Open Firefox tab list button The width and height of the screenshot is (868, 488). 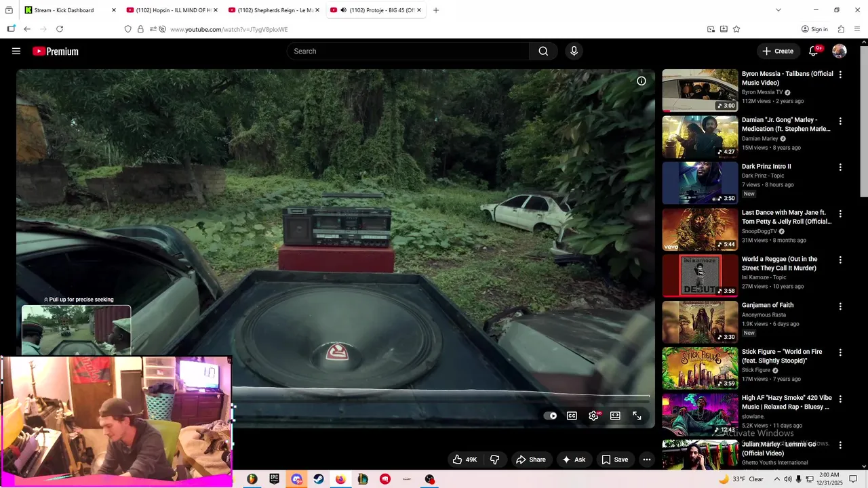[x=9, y=10]
